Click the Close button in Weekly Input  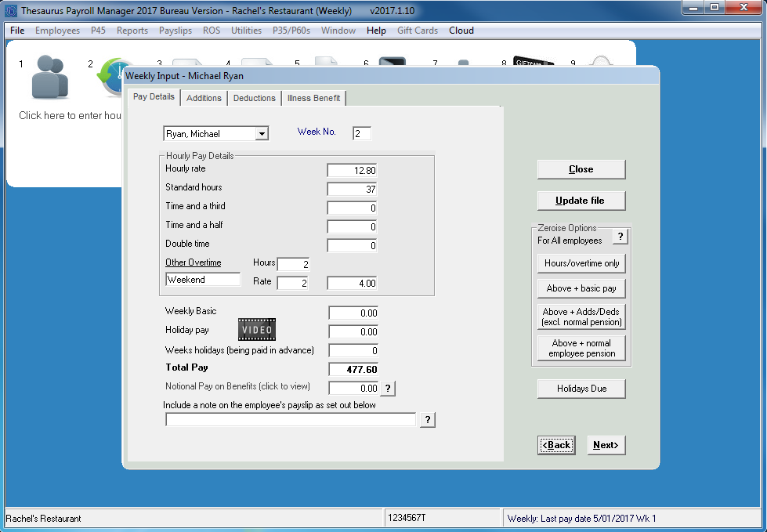581,169
